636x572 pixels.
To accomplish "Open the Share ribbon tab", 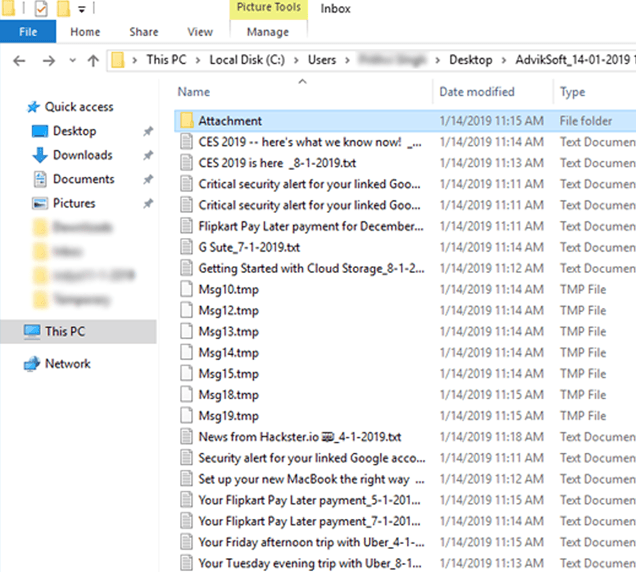I will point(143,32).
